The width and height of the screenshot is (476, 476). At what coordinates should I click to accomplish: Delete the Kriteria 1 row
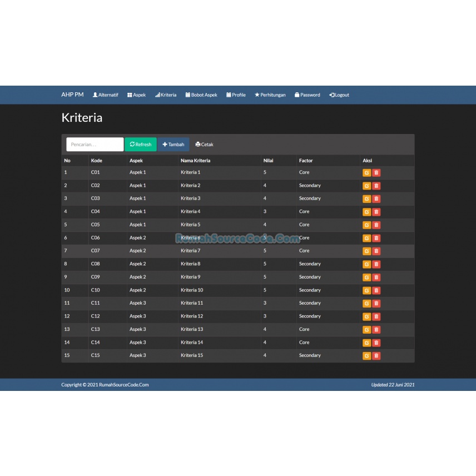(x=376, y=173)
